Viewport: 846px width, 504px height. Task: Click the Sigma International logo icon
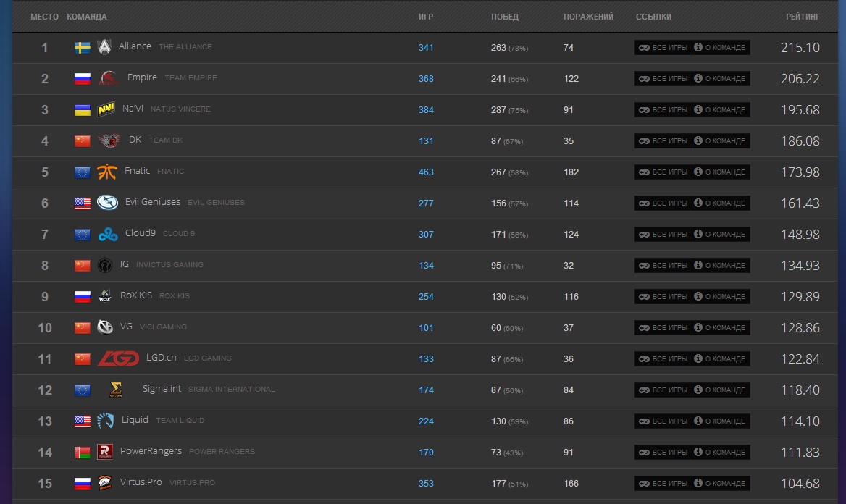tap(115, 390)
